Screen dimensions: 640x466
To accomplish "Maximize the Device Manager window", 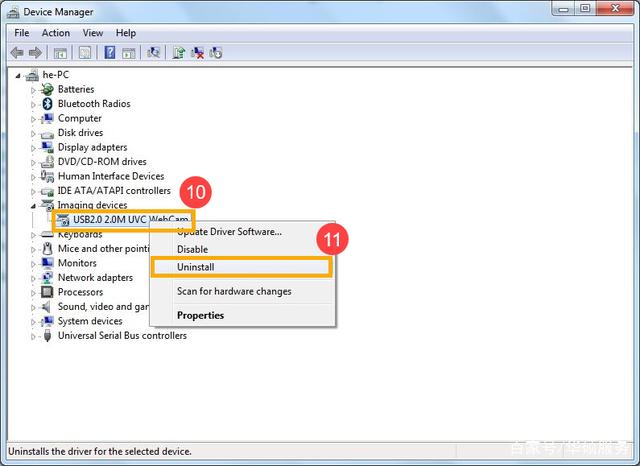I will point(585,9).
